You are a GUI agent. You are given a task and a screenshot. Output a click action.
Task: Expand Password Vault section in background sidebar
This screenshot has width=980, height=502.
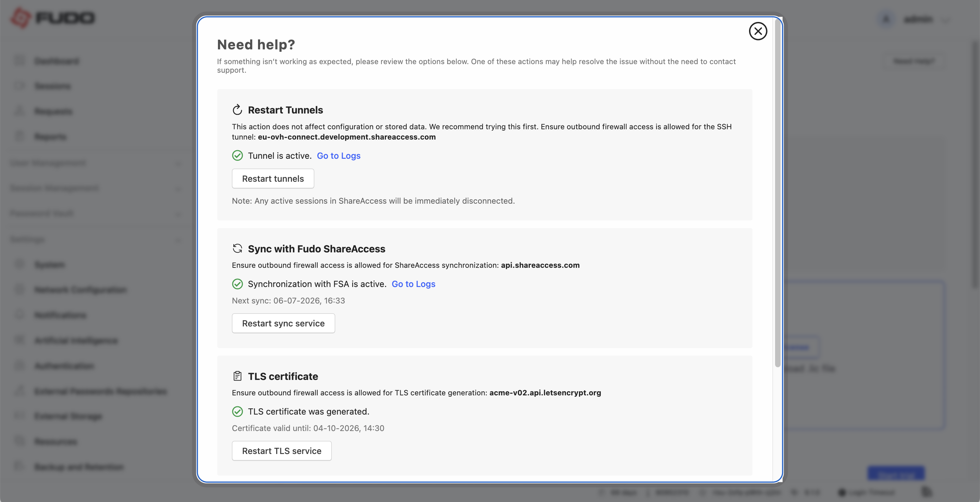95,213
